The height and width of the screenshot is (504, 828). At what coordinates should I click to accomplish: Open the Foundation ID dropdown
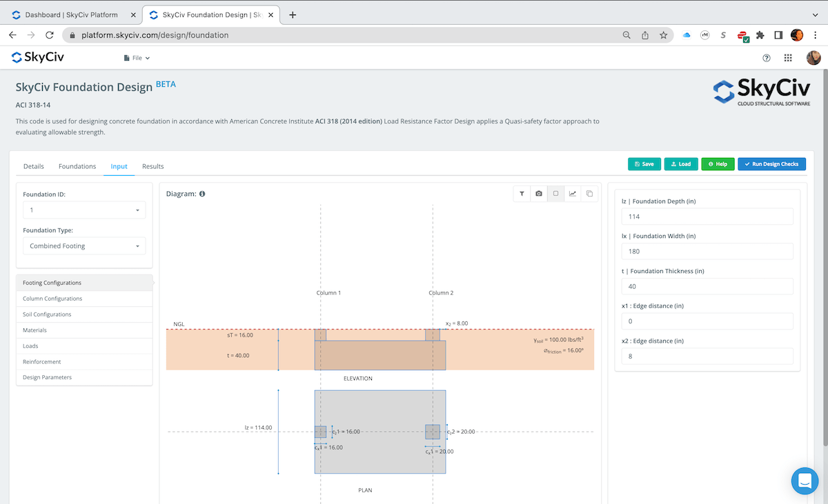pyautogui.click(x=84, y=210)
